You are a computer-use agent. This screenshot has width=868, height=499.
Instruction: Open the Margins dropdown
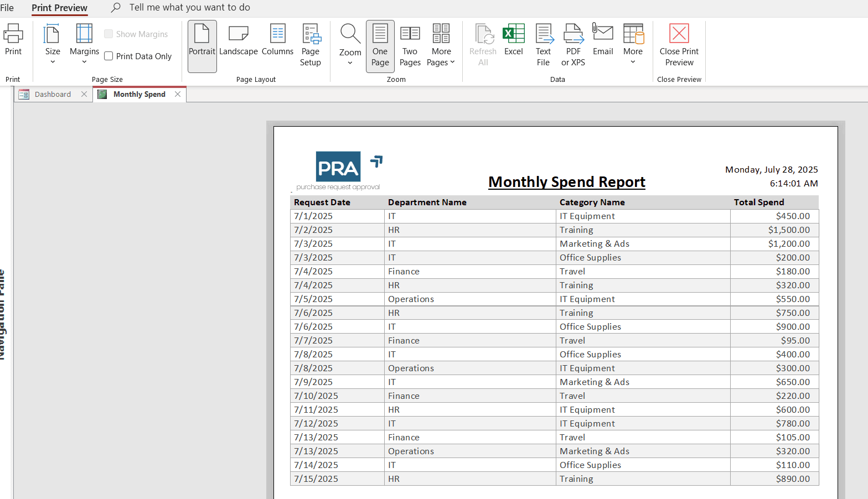(84, 45)
